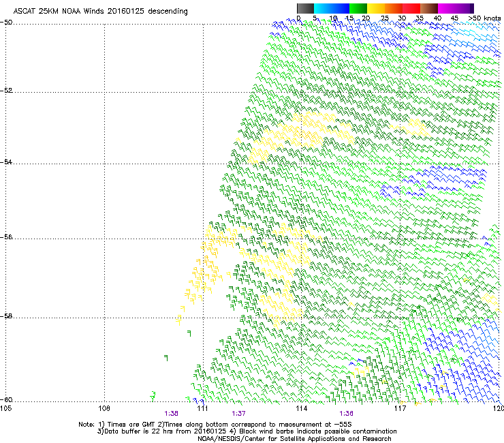
Task: Click the 114 longitude axis label
Action: (x=302, y=408)
